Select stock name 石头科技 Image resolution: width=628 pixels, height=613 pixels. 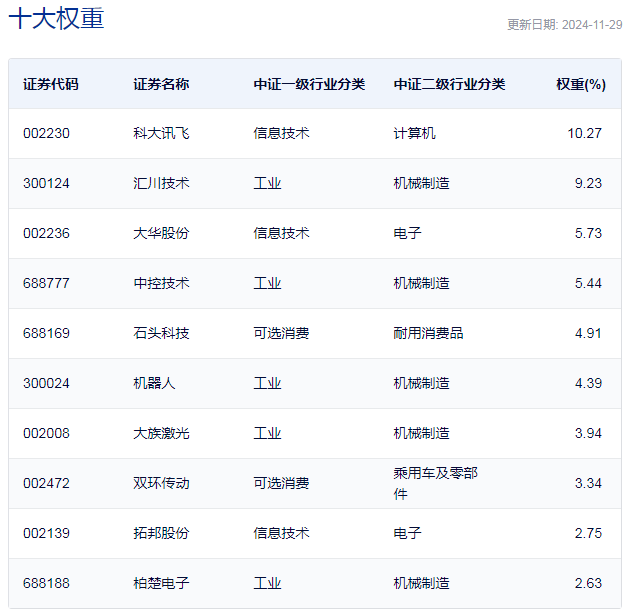click(x=161, y=334)
